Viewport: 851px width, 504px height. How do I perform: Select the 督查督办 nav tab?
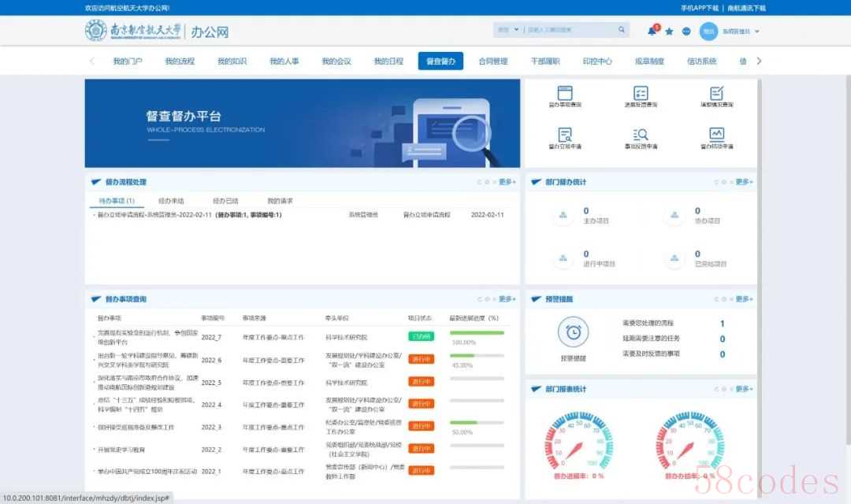point(440,61)
